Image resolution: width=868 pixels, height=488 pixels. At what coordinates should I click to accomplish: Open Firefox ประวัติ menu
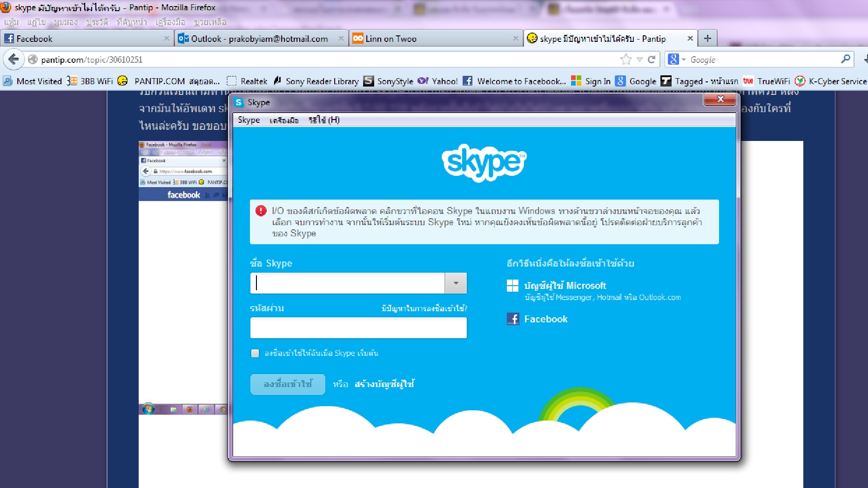point(97,22)
